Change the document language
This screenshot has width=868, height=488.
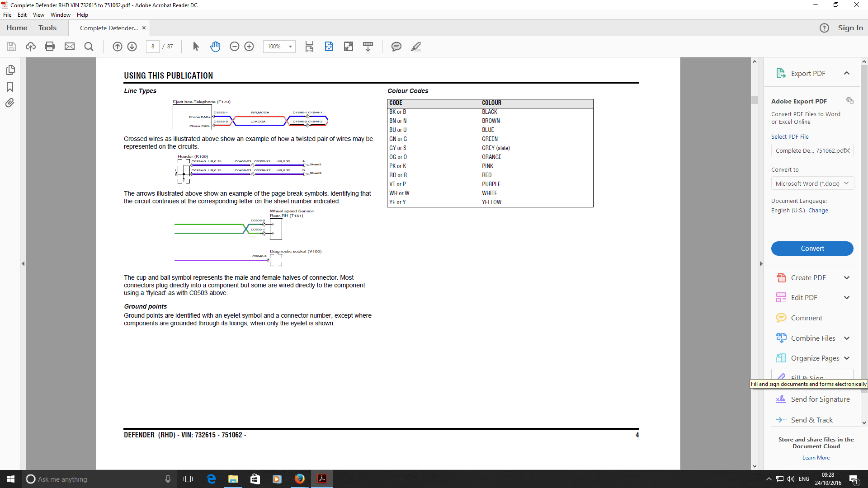(818, 211)
